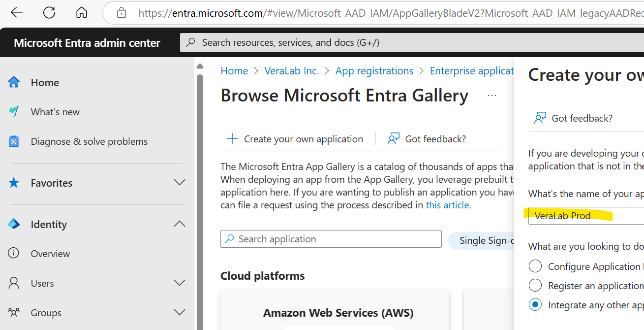644x330 pixels.
Task: Click the Identity diamond icon
Action: coord(14,224)
